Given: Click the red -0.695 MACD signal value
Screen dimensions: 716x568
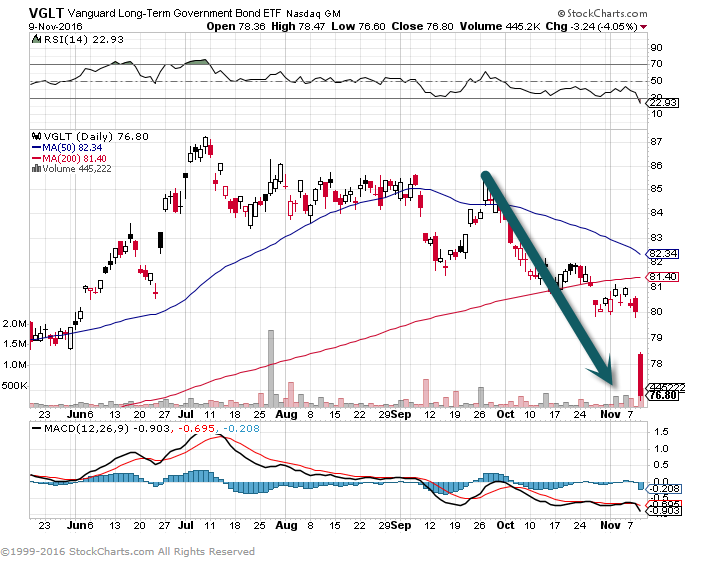Looking at the screenshot, I should [x=196, y=429].
